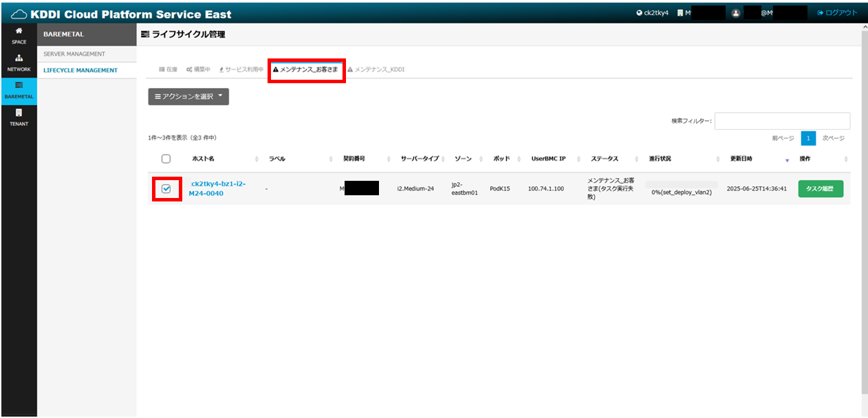868x418 pixels.
Task: Switch to the メンテナンス_KDDI tab
Action: (376, 69)
